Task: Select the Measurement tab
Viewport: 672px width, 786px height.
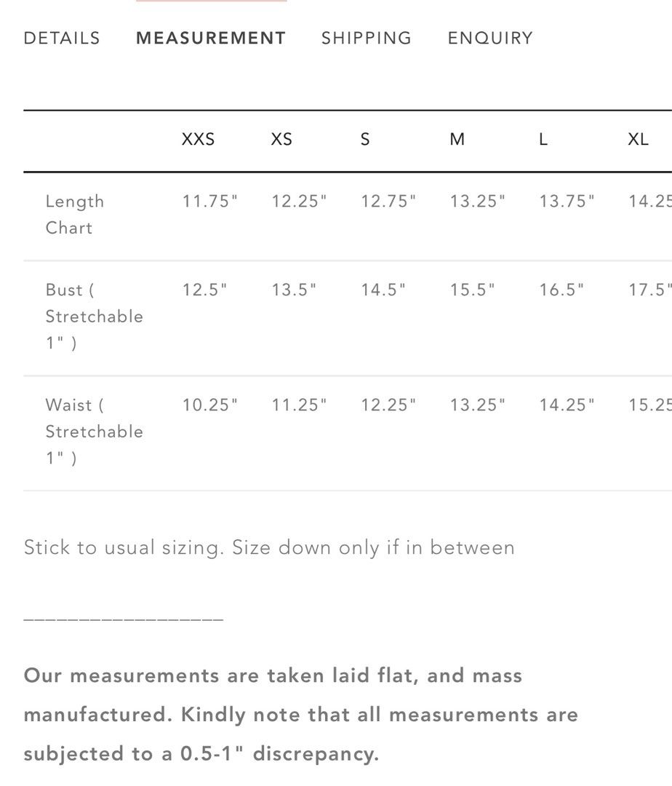Action: tap(211, 38)
